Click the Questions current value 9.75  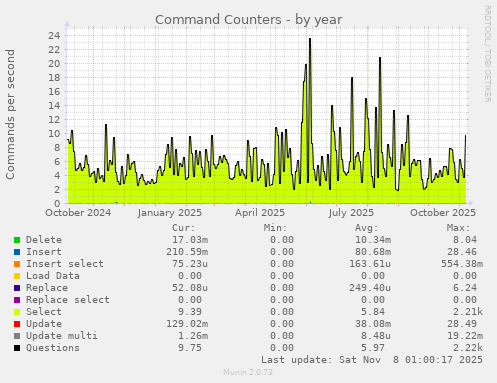(190, 348)
